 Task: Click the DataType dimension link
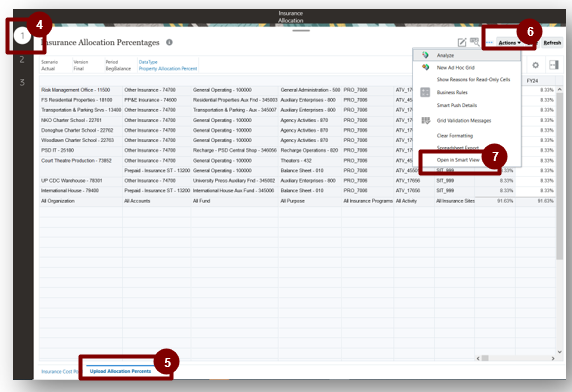point(148,62)
